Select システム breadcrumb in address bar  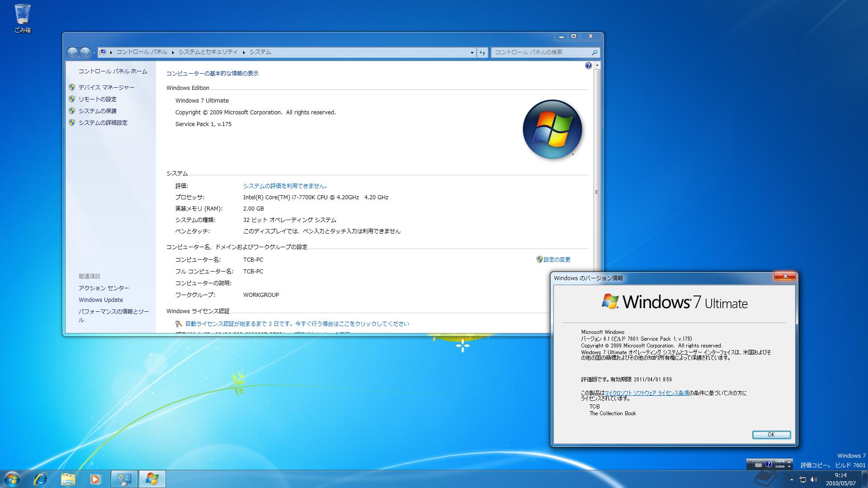click(260, 52)
